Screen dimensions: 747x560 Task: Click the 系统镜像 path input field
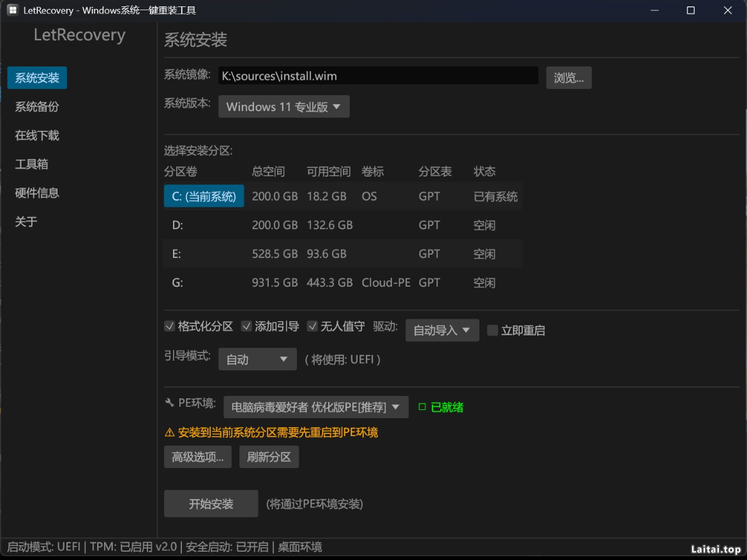[378, 76]
